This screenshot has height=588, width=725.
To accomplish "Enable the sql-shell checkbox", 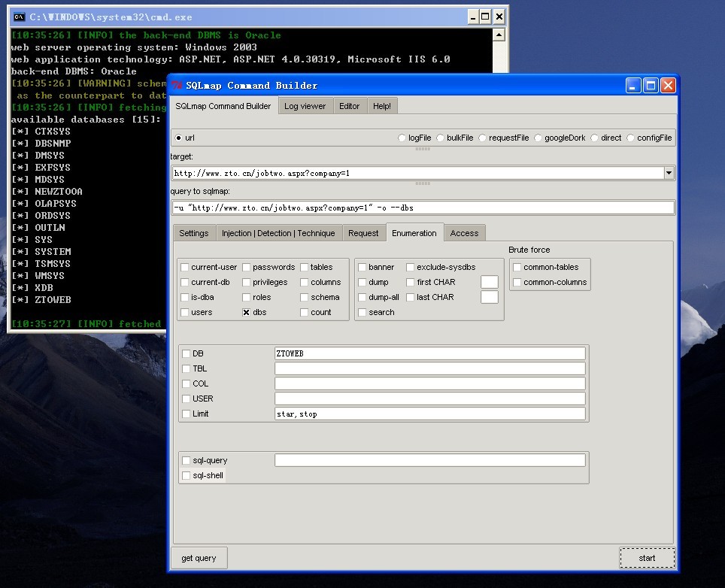I will pyautogui.click(x=187, y=476).
